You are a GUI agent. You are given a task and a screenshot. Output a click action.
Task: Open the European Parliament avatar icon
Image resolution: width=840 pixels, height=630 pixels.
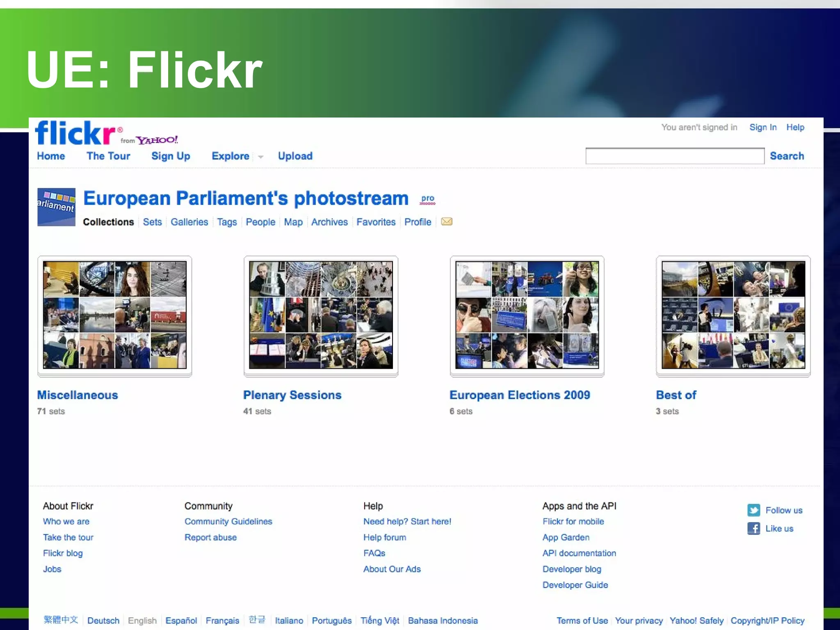click(x=56, y=207)
